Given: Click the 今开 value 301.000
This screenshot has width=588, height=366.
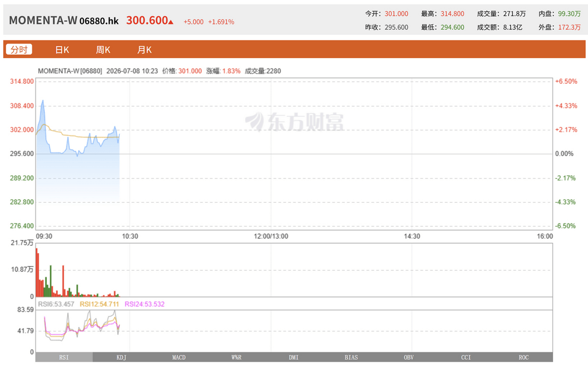Looking at the screenshot, I should tap(396, 14).
